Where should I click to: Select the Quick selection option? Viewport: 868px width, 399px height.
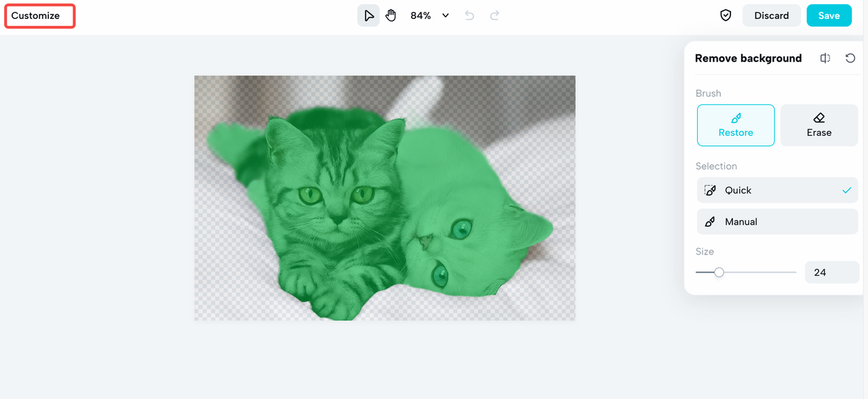coord(778,191)
